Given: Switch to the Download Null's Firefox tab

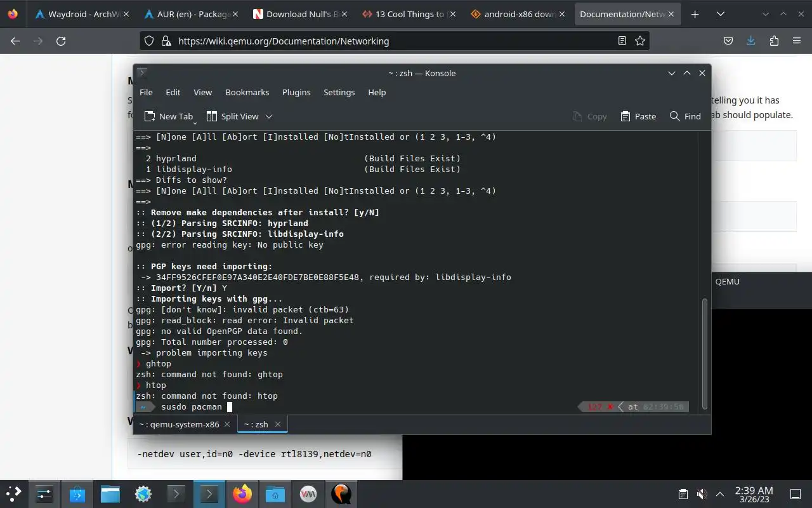Looking at the screenshot, I should point(301,14).
